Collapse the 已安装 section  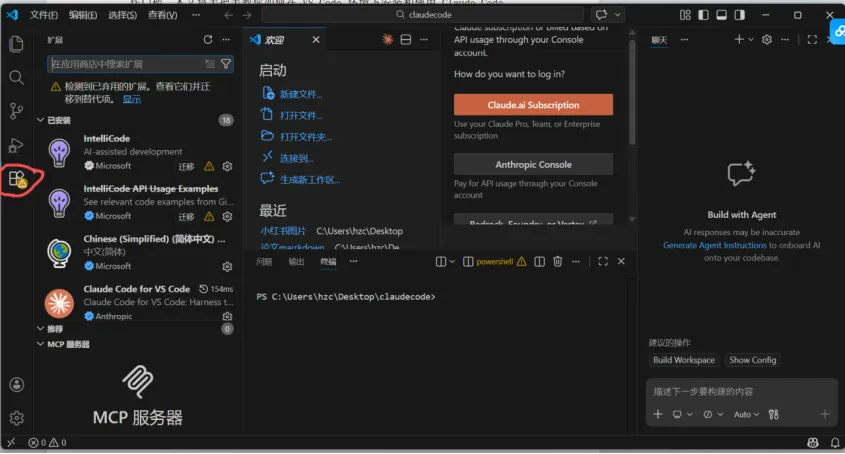tap(40, 120)
